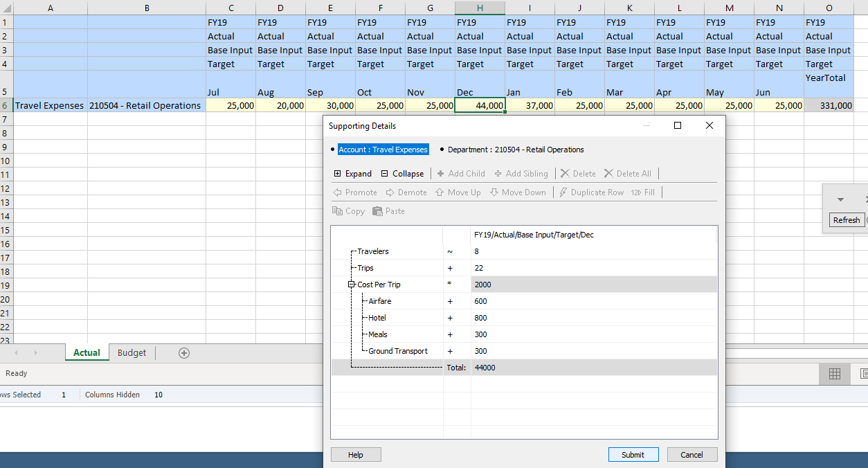Click 210504 - Retail Operations spreadsheet cell

146,105
